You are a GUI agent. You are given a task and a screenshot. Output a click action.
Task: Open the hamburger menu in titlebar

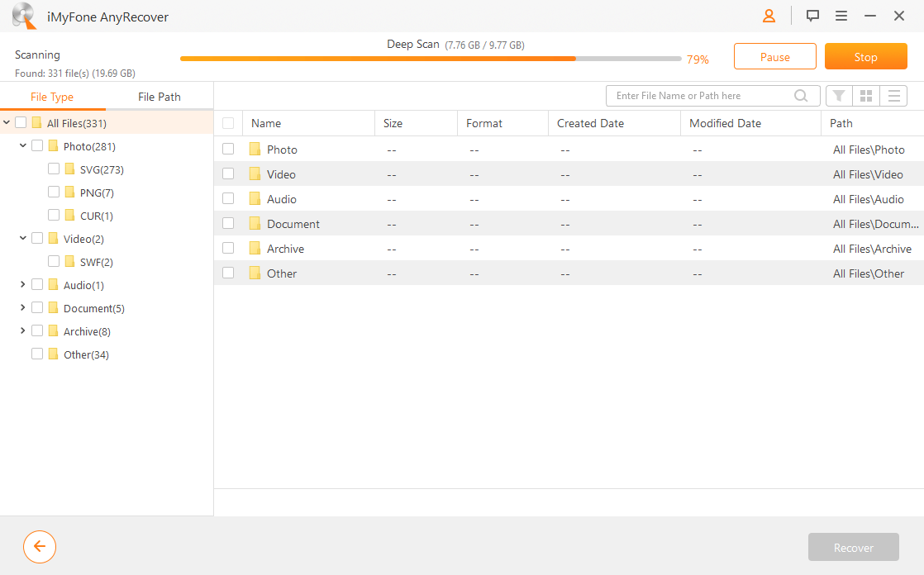pos(841,16)
